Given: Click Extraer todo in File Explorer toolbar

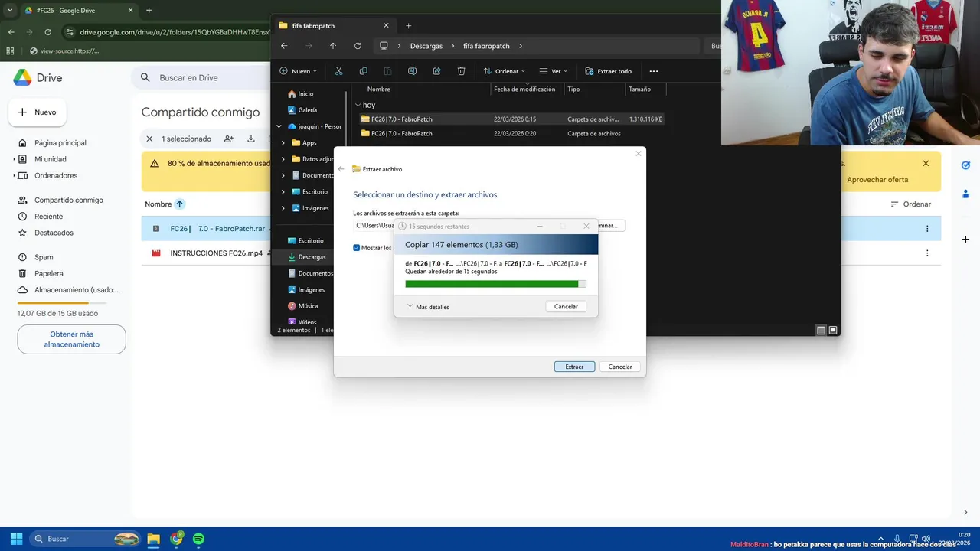Looking at the screenshot, I should [x=609, y=71].
